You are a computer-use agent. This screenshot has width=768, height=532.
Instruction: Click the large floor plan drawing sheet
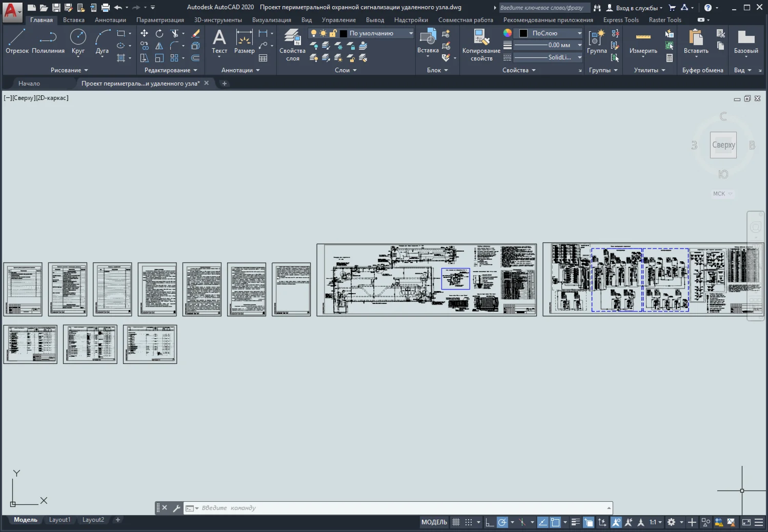point(427,280)
